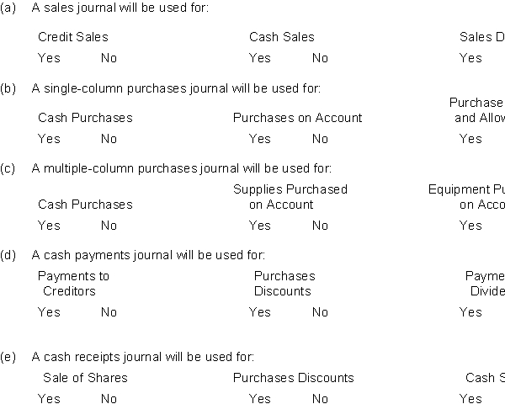
Task: Select No under Credit Sales
Action: coord(109,58)
